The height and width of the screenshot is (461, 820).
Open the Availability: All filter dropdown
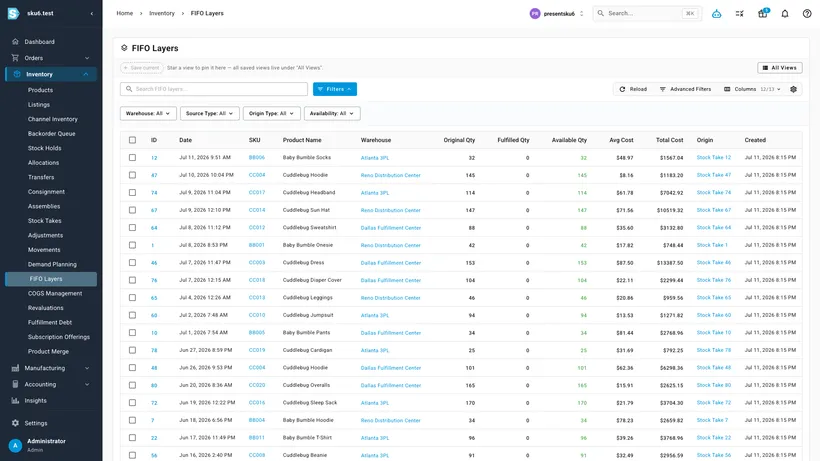point(332,113)
